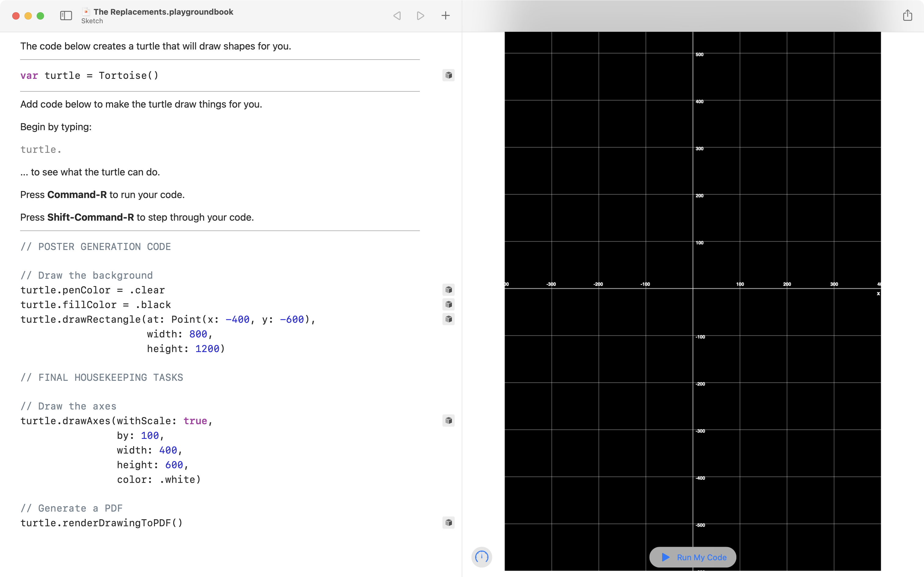Click the Sketch page label
The height and width of the screenshot is (577, 924).
click(x=92, y=21)
